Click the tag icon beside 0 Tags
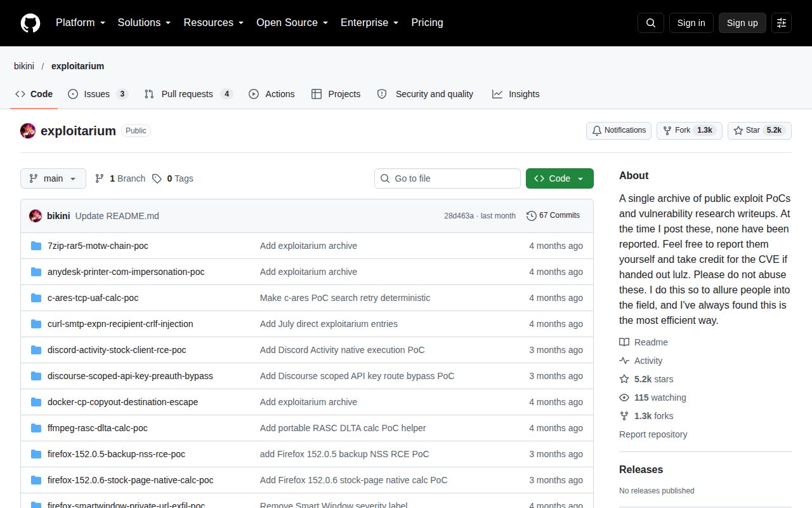Viewport: 812px width, 508px height. click(x=157, y=178)
